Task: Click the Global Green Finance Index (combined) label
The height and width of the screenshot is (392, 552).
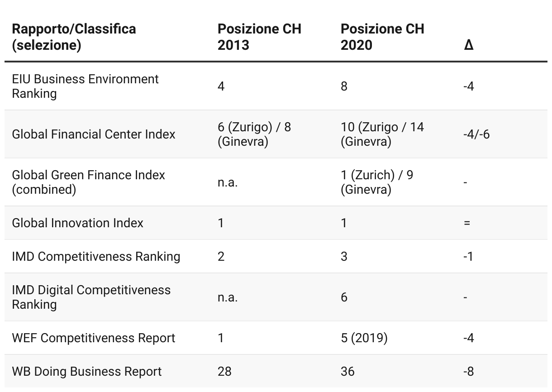Action: [89, 182]
